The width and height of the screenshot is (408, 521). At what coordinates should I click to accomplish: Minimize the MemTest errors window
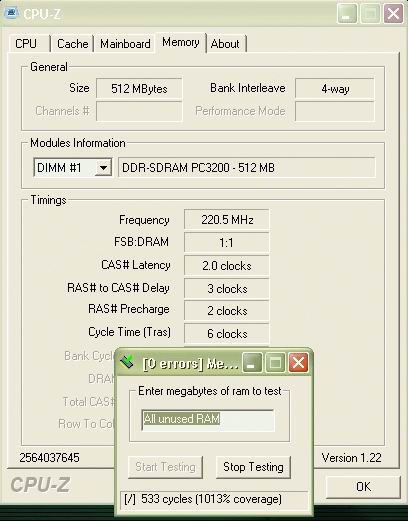point(252,362)
